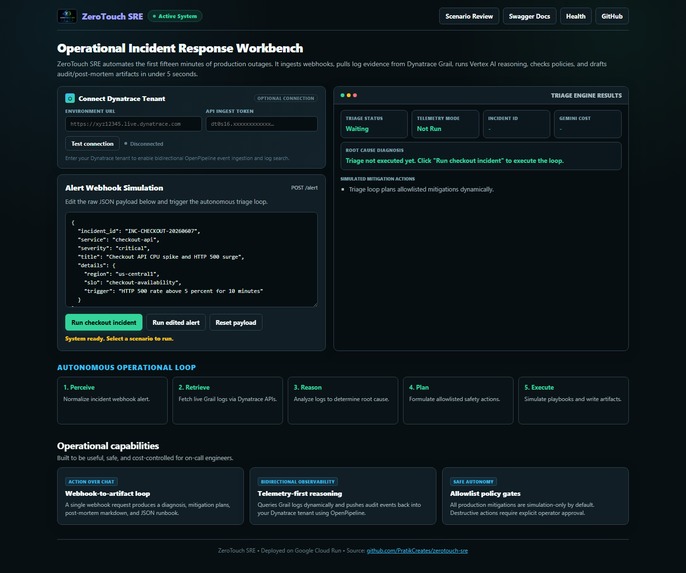Click the 4. Plan step card
Image resolution: width=686 pixels, height=573 pixels.
click(458, 400)
